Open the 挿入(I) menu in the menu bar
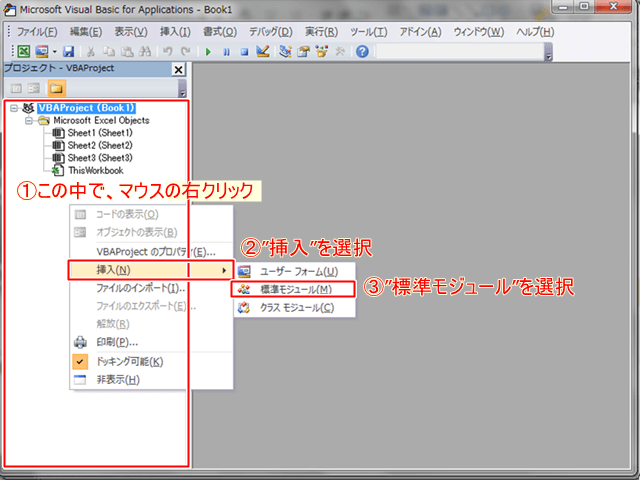Screen dimensions: 640x480 (x=175, y=32)
